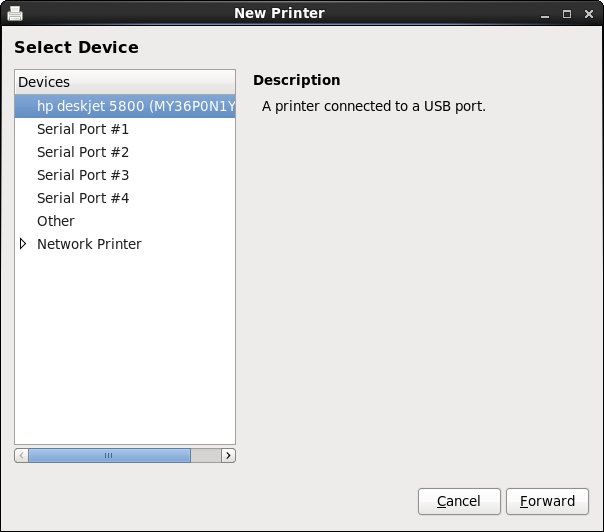Click the Devices column header
Image resolution: width=604 pixels, height=532 pixels.
pos(125,82)
